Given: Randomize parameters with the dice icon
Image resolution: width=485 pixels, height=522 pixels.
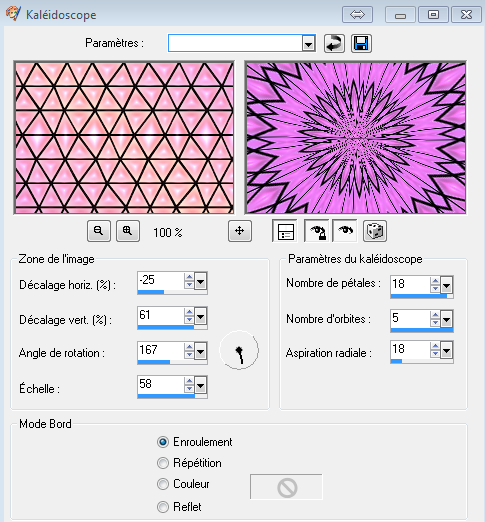Looking at the screenshot, I should pos(375,231).
